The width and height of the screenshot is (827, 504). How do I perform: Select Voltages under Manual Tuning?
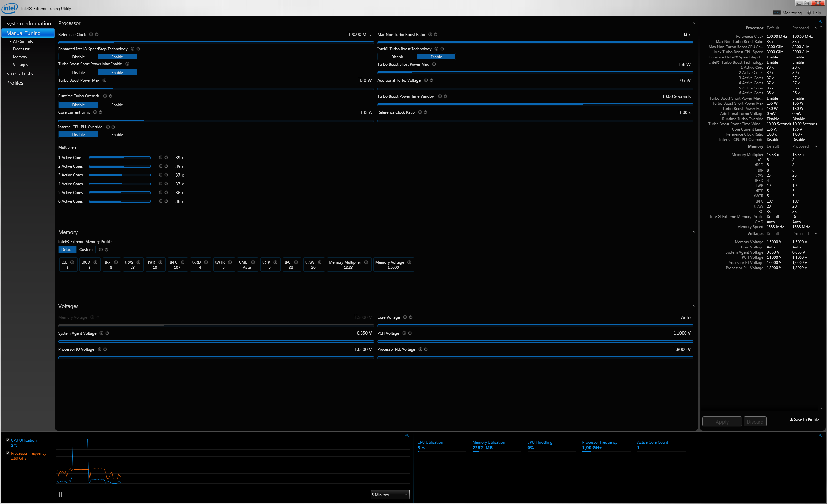[x=20, y=64]
